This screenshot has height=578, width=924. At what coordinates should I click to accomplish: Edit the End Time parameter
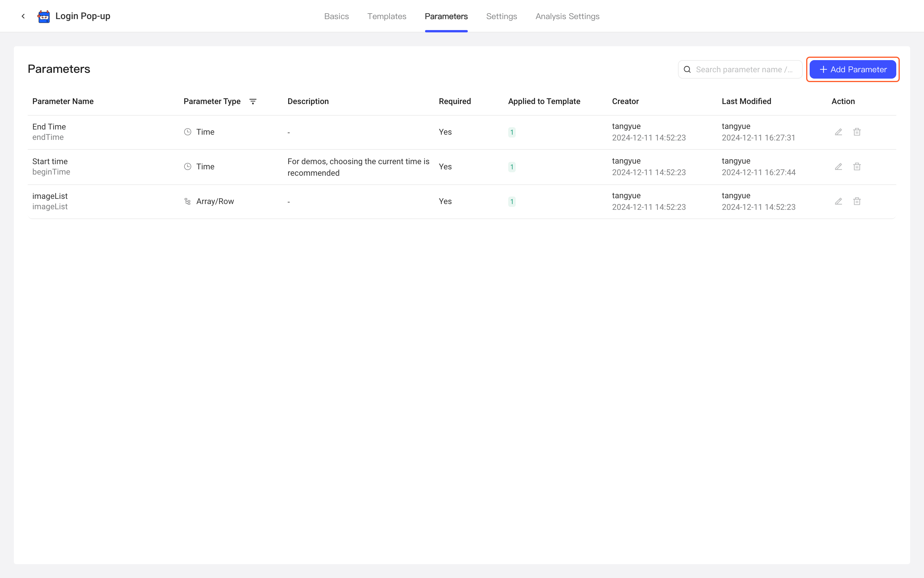(839, 132)
